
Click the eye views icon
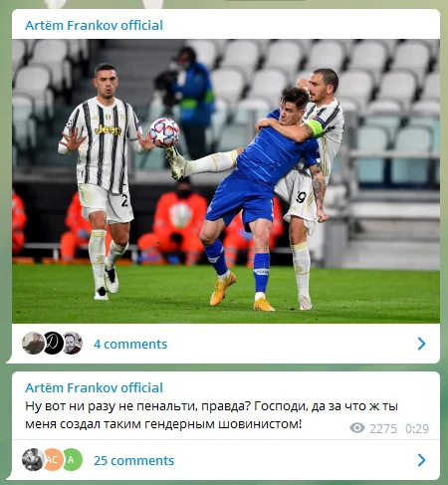point(357,428)
